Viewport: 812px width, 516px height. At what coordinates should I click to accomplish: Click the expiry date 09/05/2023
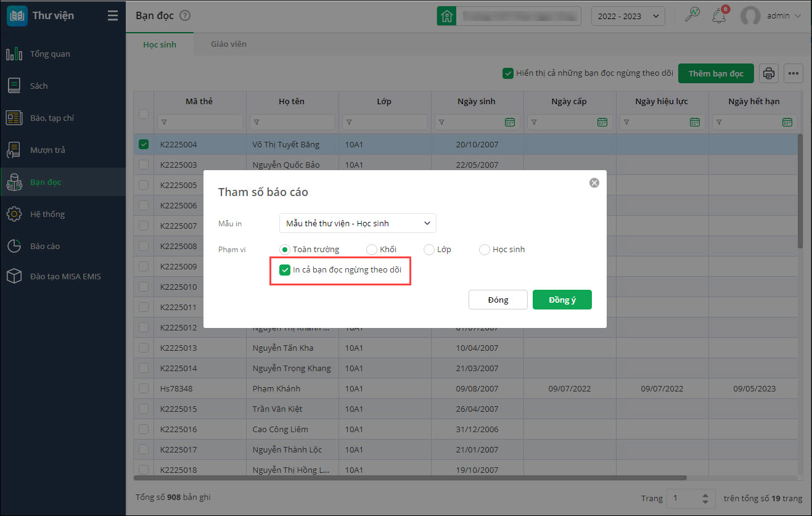[755, 388]
